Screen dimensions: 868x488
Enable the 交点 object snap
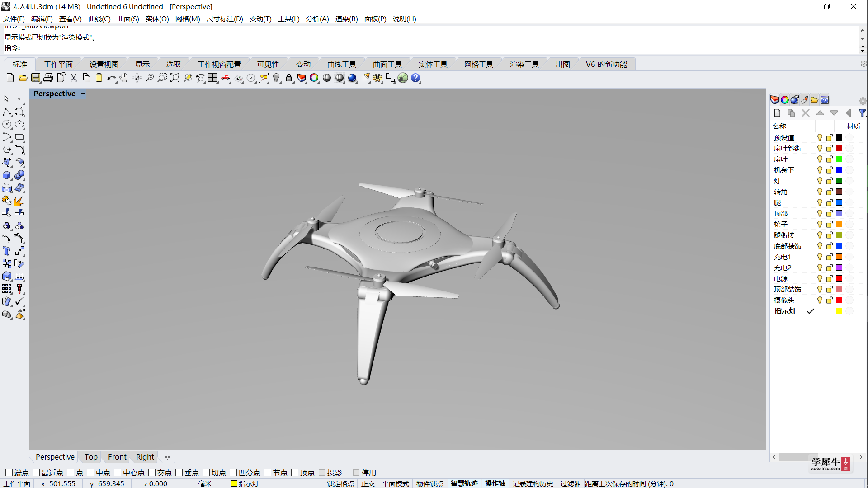pos(152,473)
